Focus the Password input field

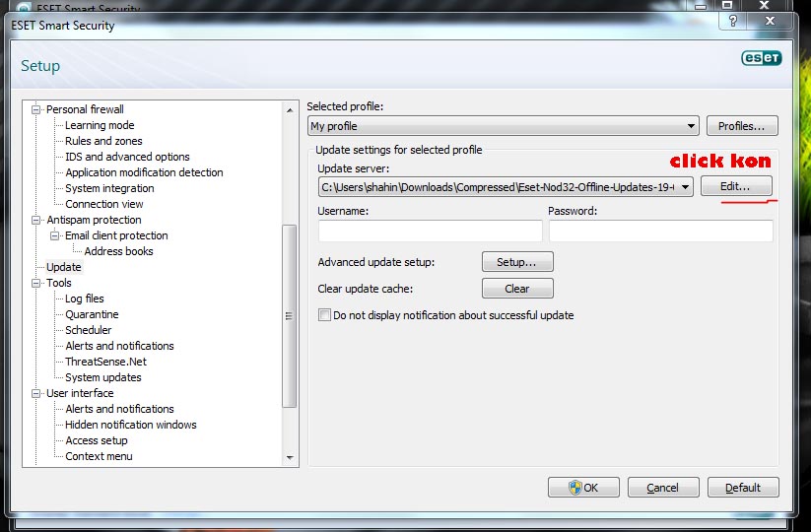click(661, 231)
